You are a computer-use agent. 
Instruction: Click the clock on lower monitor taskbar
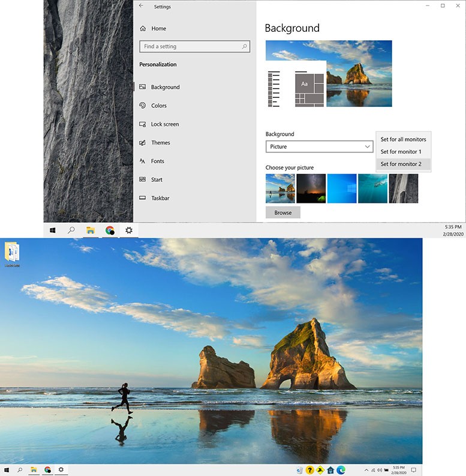point(399,470)
